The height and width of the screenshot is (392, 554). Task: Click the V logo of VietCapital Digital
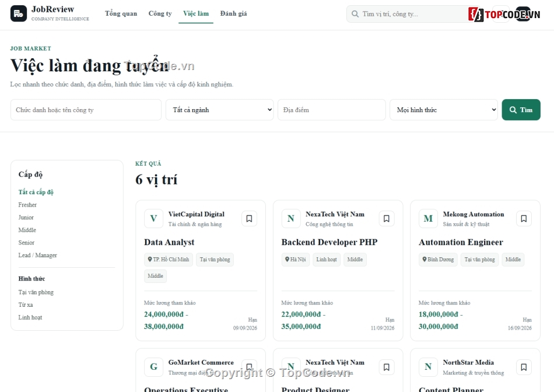coord(154,218)
